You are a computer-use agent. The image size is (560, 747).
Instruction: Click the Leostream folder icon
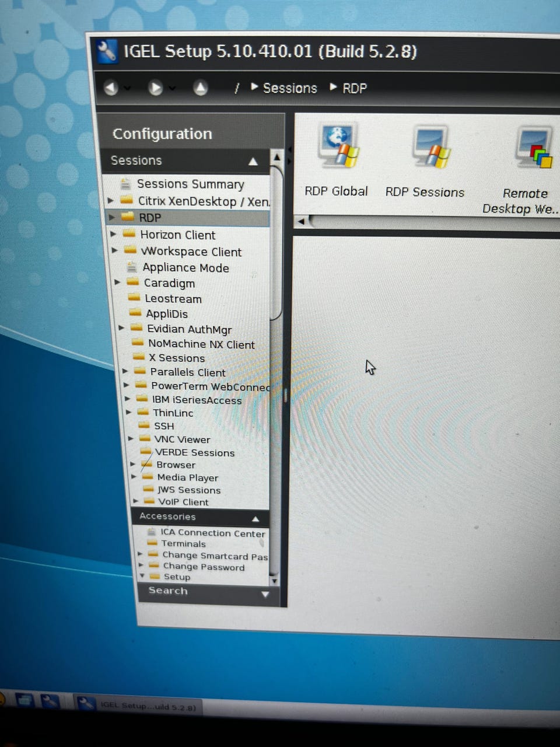click(x=134, y=298)
